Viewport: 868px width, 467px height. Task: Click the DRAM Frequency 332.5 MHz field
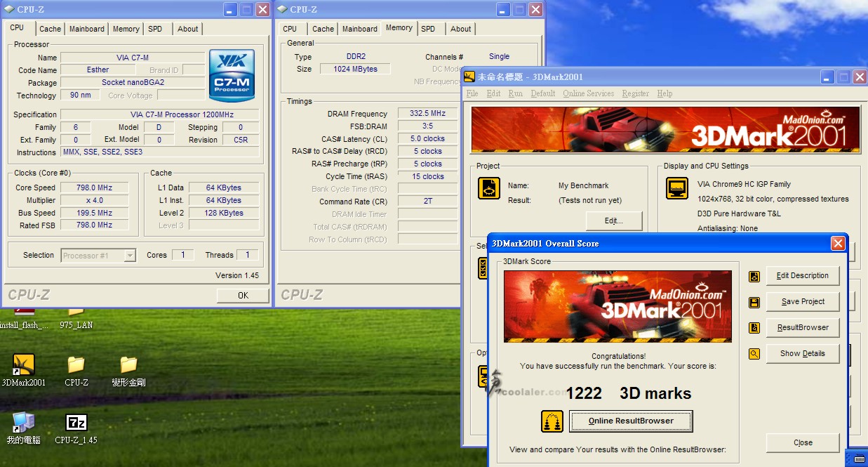click(x=427, y=114)
